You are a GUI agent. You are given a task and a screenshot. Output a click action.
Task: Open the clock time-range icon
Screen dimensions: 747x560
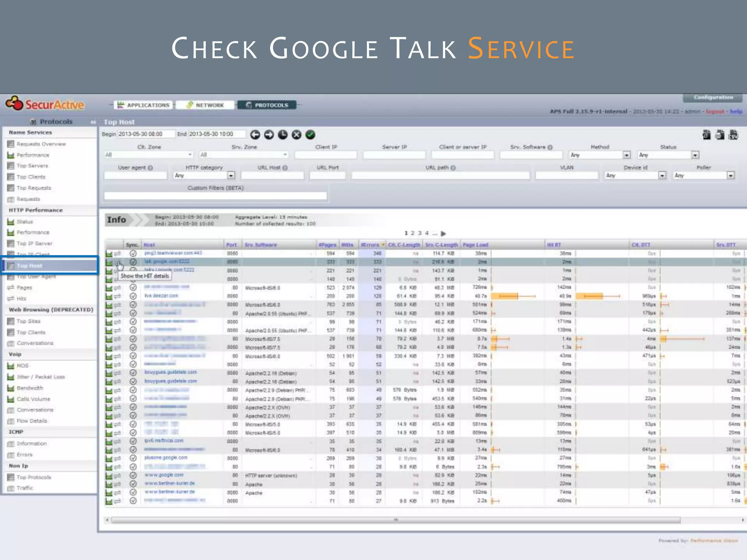(x=283, y=135)
